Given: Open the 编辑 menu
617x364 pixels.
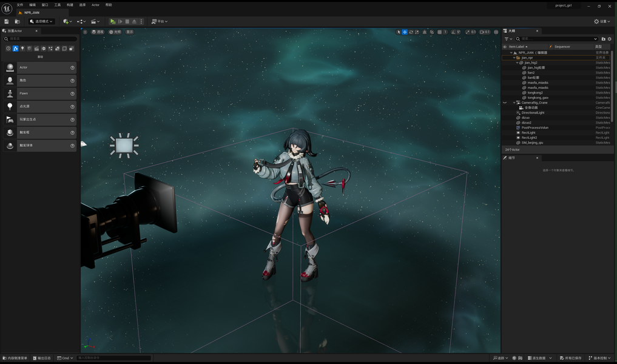Looking at the screenshot, I should click(32, 5).
